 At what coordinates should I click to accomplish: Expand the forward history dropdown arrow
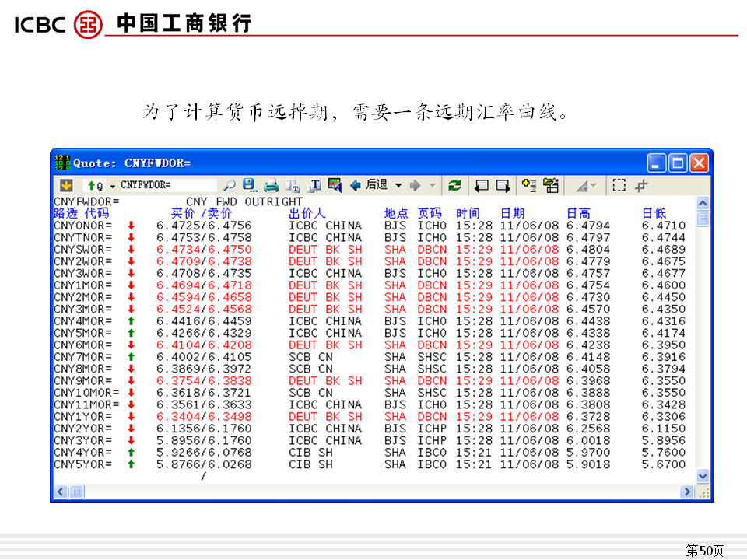click(x=433, y=186)
